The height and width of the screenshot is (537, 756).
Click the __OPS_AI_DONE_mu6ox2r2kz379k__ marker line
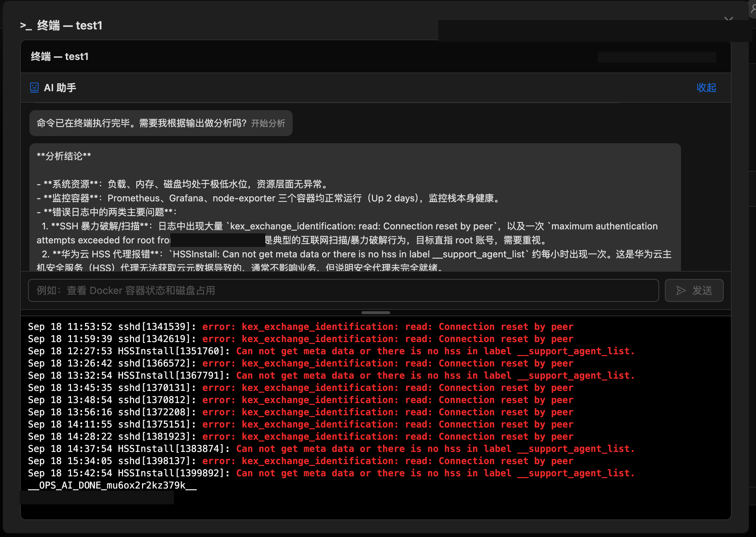coord(112,485)
